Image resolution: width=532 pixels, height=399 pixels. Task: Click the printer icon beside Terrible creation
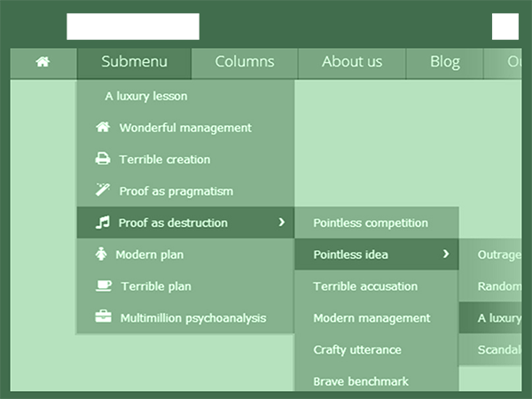tap(103, 160)
